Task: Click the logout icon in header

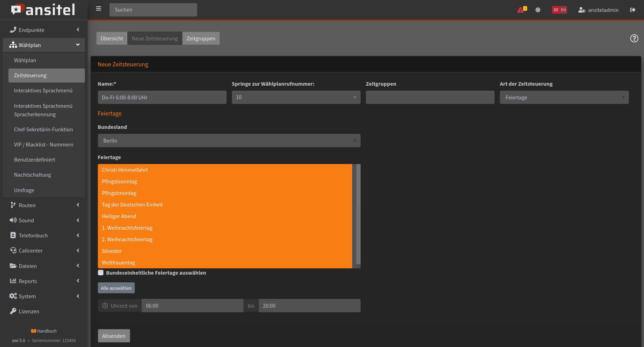Action: tap(632, 10)
